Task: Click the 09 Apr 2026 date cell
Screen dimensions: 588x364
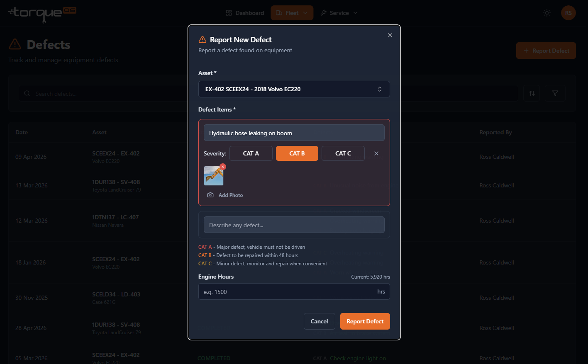Action: click(x=31, y=157)
